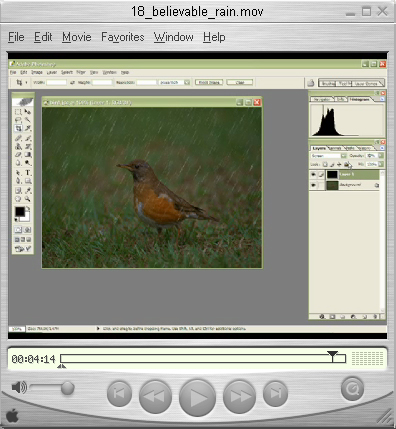Open the Histogram palette menu arrow

coord(382,99)
